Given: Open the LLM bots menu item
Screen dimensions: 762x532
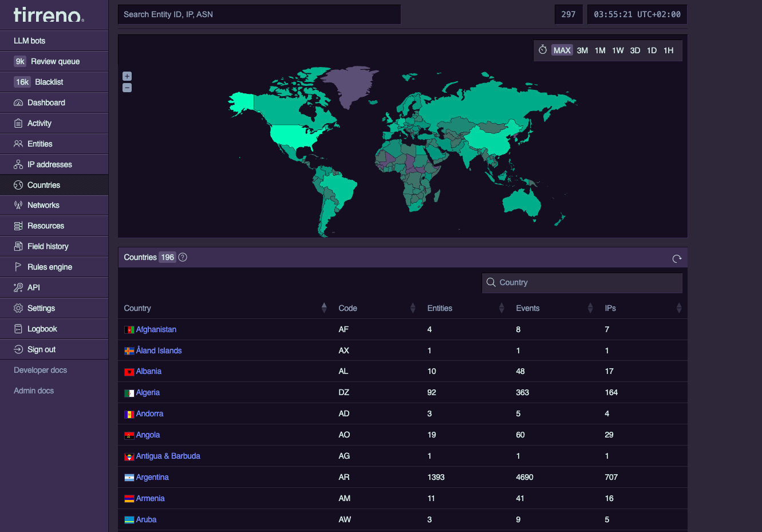Looking at the screenshot, I should tap(54, 41).
